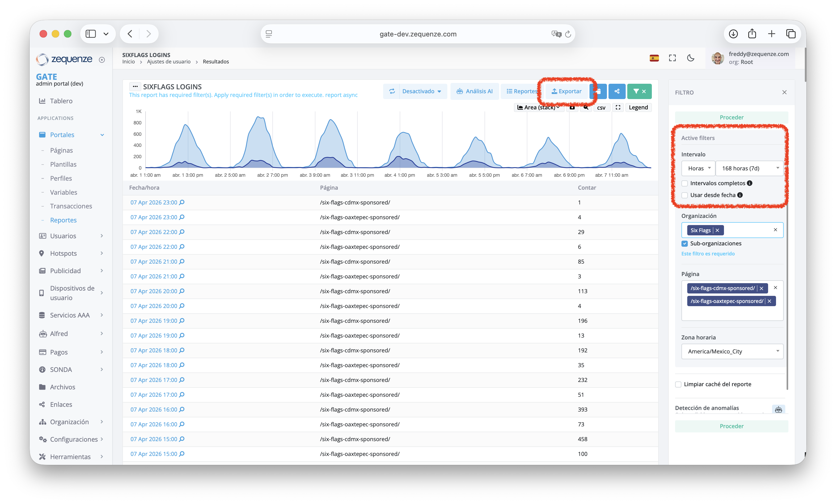Open the Area (stack) chart type dropdown
The height and width of the screenshot is (504, 836).
pyautogui.click(x=538, y=108)
